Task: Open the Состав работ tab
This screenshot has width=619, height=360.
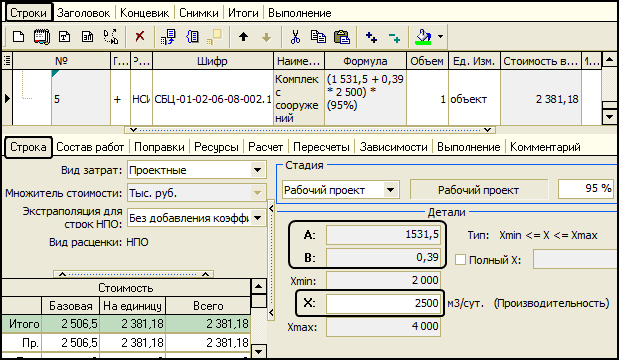Action: point(90,147)
